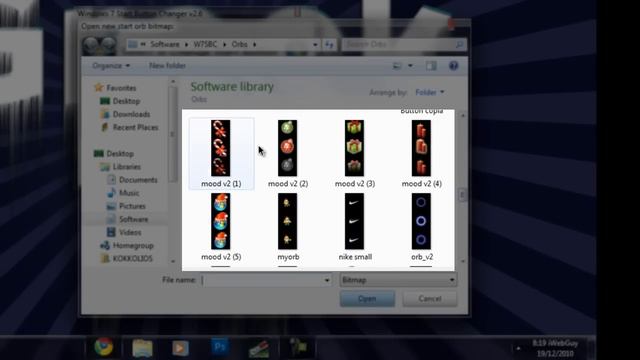
Task: Click the Search Orbs field
Action: tap(404, 44)
